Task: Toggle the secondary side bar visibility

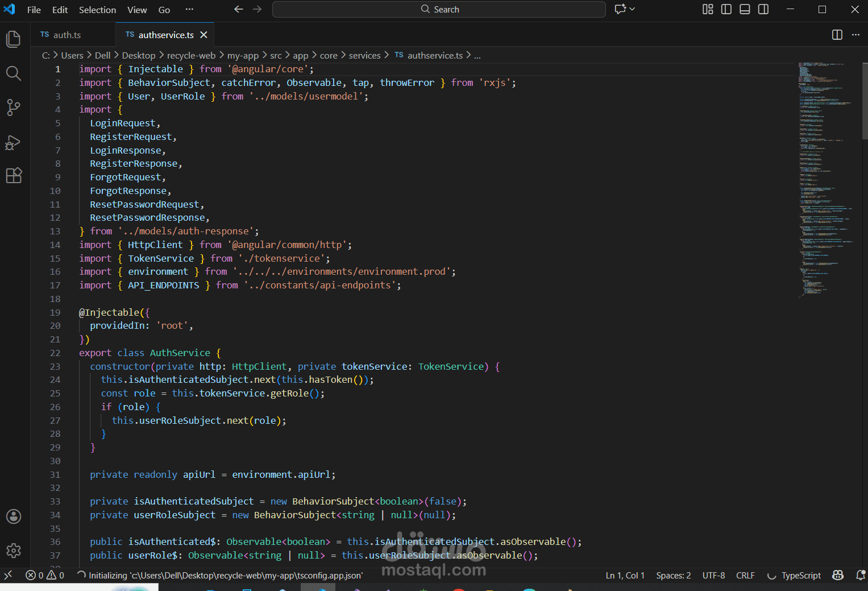Action: click(763, 9)
